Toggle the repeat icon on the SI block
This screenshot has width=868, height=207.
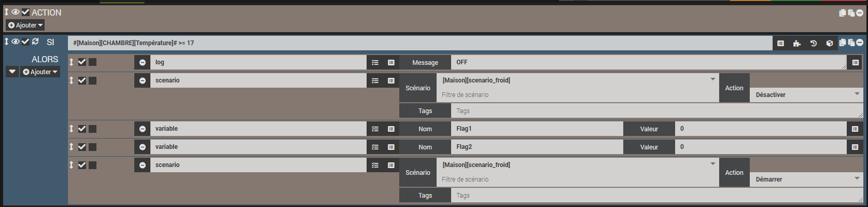point(35,42)
